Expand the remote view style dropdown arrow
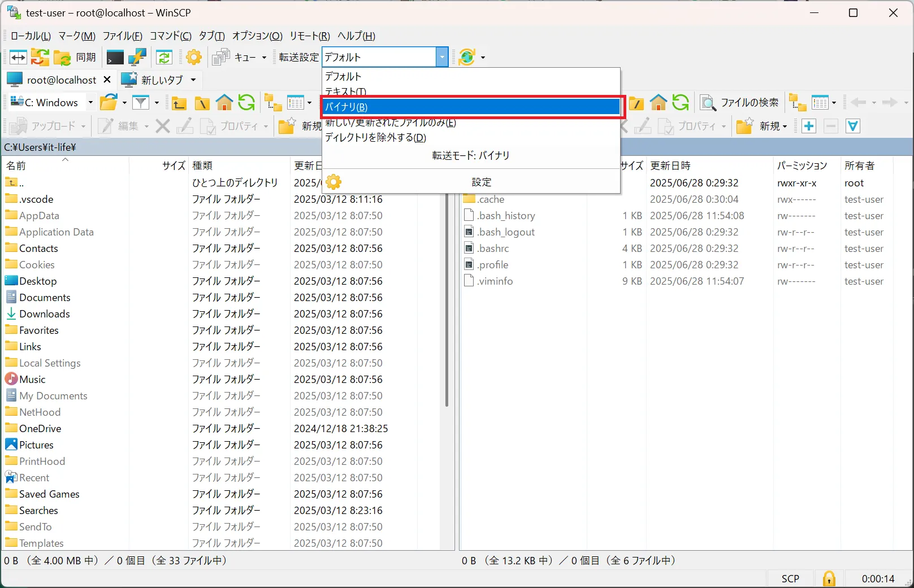Screen dimensions: 914x588 834,103
